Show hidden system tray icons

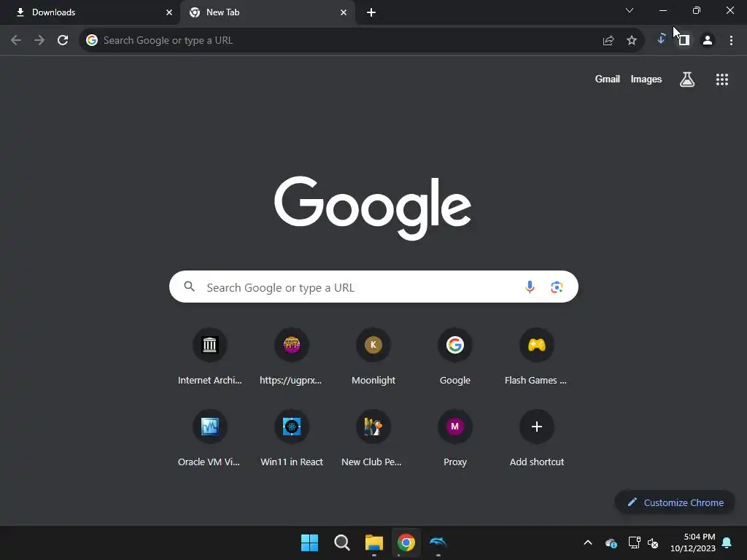pos(588,542)
